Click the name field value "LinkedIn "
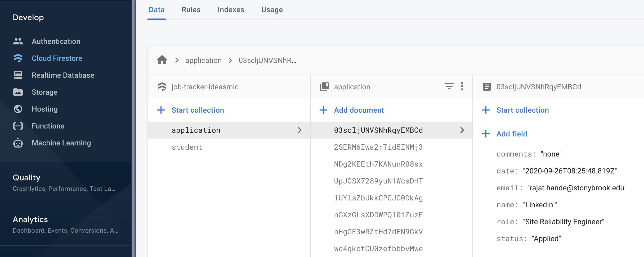 tap(540, 205)
